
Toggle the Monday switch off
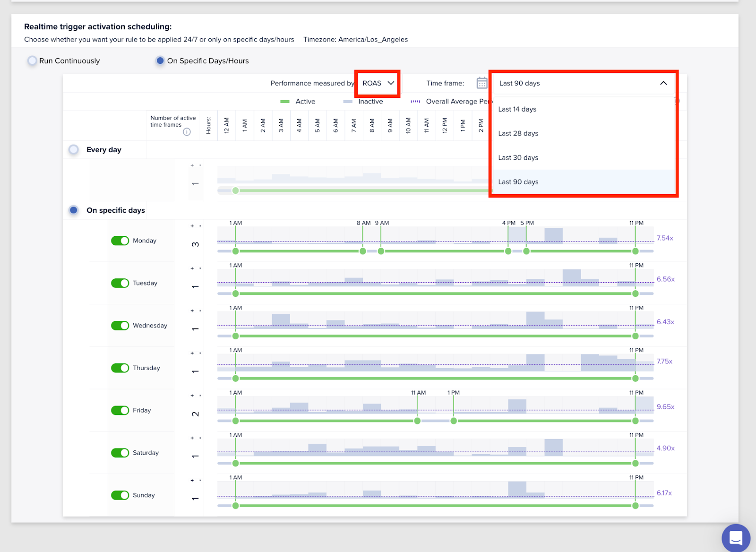(x=120, y=241)
